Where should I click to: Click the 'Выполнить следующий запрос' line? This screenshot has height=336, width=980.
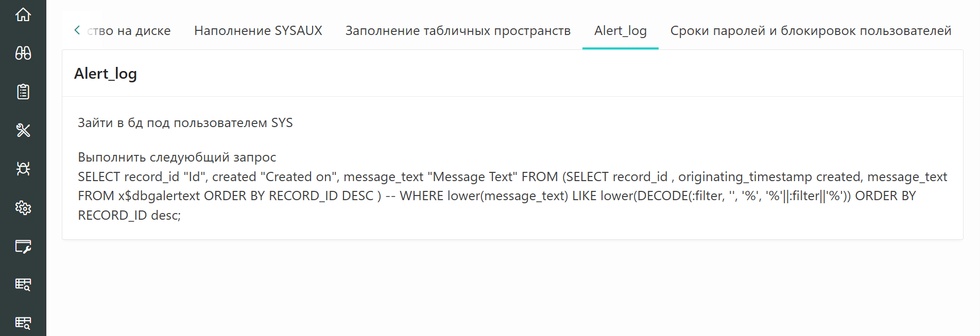[177, 157]
